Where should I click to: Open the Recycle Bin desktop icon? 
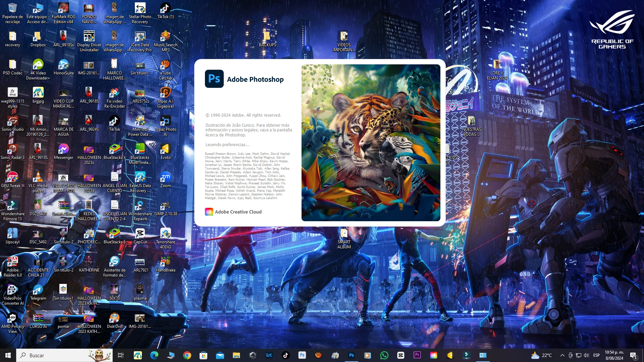[12, 8]
